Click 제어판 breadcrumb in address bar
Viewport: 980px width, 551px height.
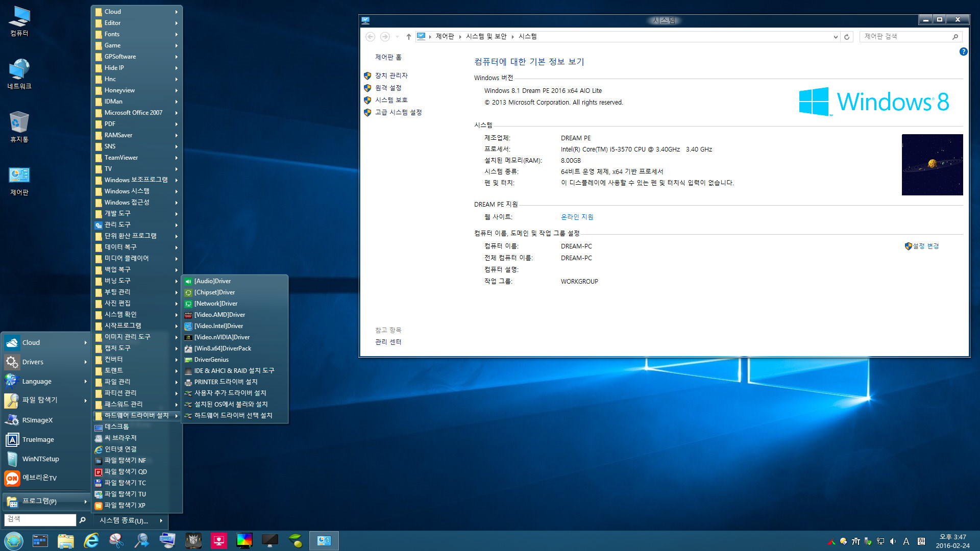445,37
